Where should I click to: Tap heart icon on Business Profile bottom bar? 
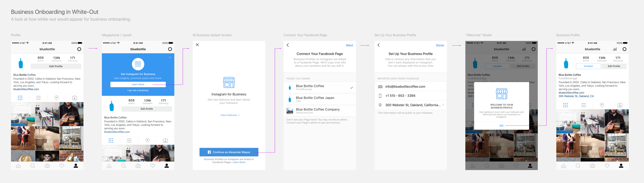pyautogui.click(x=607, y=166)
